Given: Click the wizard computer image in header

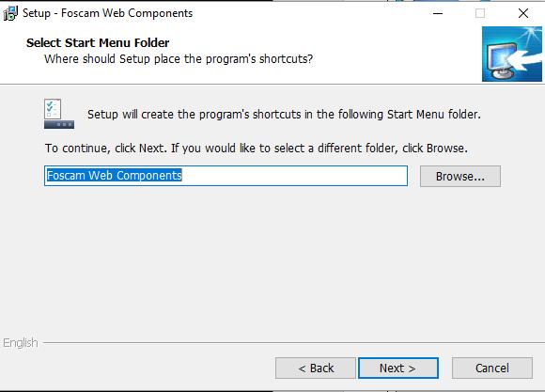Looking at the screenshot, I should [511, 54].
